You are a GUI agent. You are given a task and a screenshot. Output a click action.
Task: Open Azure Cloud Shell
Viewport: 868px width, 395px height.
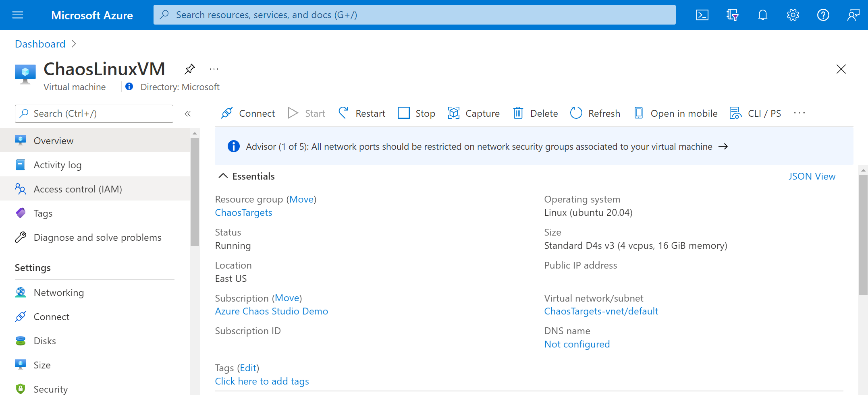point(702,15)
